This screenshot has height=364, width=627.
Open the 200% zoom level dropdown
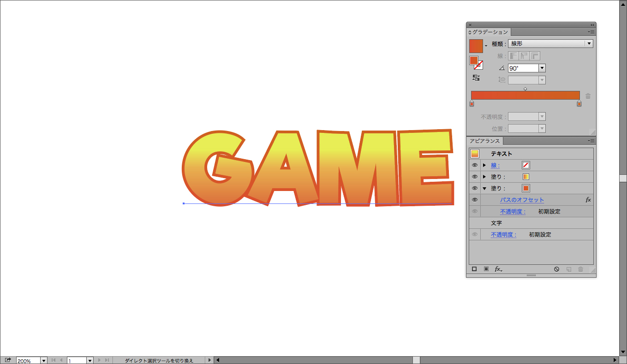pos(44,360)
